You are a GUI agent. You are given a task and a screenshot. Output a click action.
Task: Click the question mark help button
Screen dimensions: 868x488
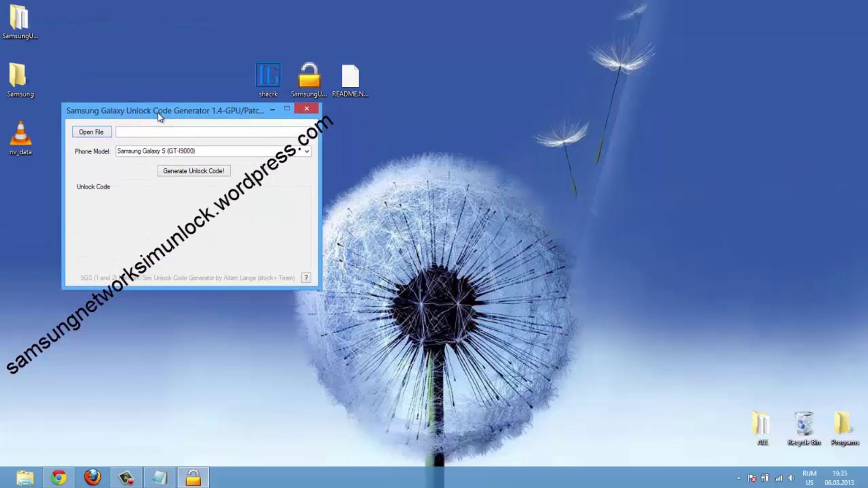pyautogui.click(x=306, y=277)
